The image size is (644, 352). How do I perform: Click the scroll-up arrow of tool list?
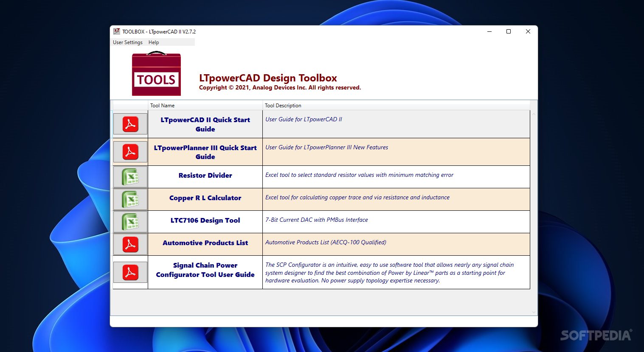pyautogui.click(x=534, y=114)
